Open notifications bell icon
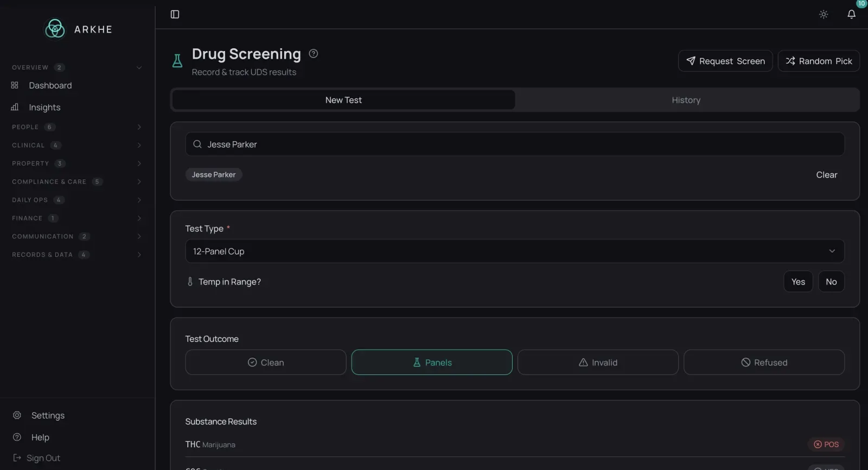Image resolution: width=868 pixels, height=470 pixels. (x=851, y=14)
